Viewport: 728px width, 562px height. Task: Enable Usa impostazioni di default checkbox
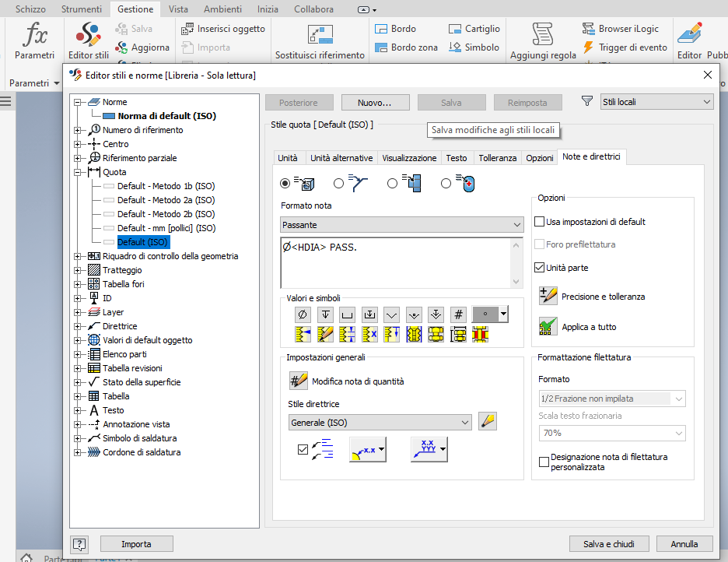coord(541,222)
